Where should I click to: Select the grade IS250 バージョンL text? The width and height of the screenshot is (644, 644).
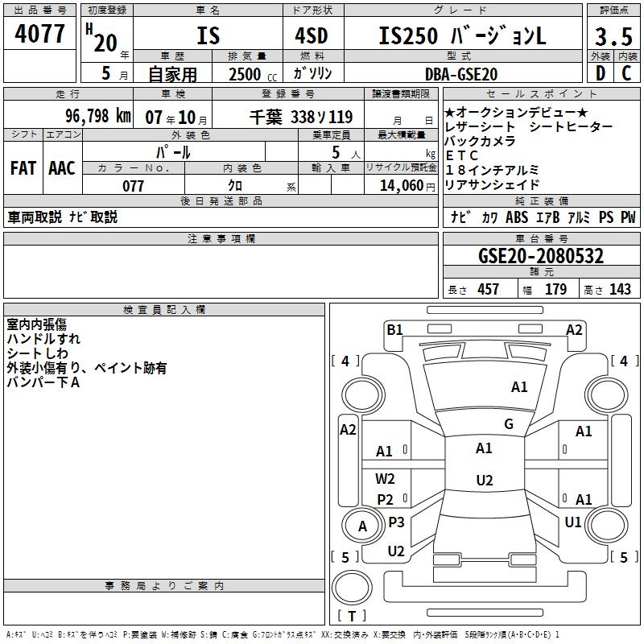click(461, 35)
